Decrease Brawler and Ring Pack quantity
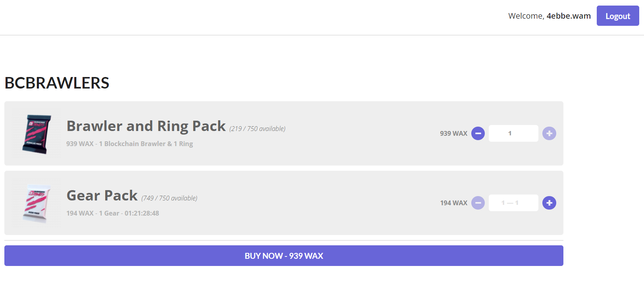This screenshot has height=287, width=644. tap(478, 133)
